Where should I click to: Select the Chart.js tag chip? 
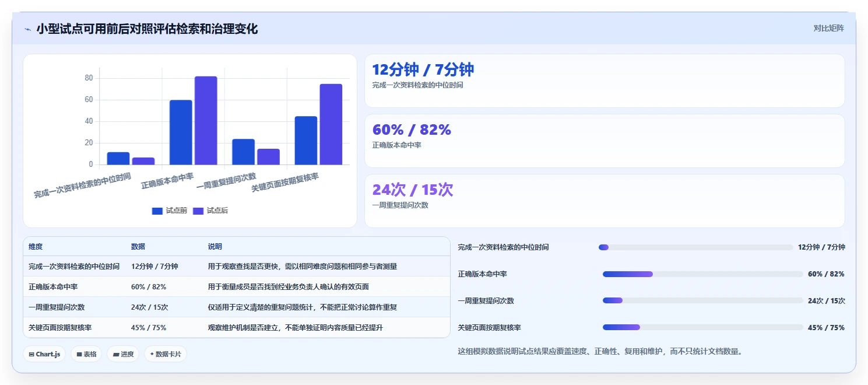pos(44,354)
